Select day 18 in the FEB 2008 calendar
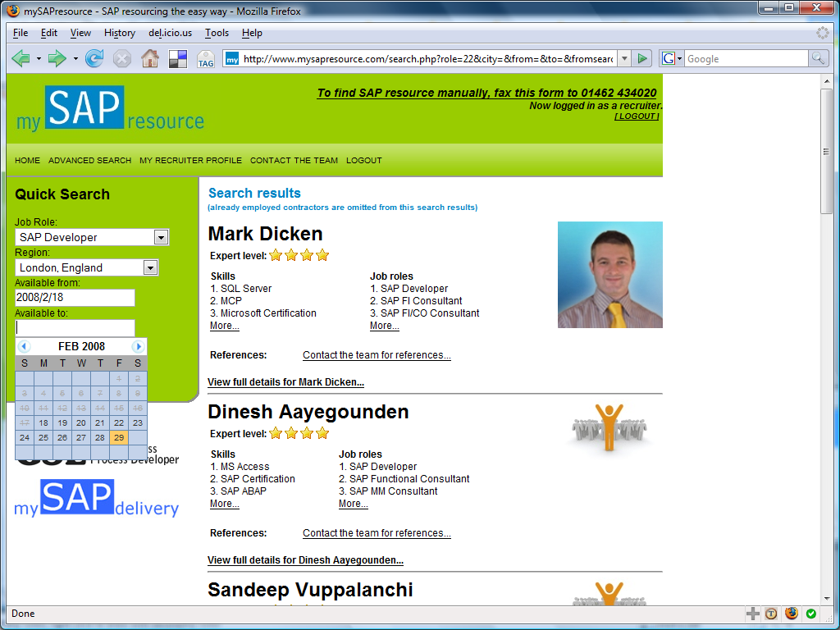This screenshot has height=630, width=840. click(x=43, y=422)
